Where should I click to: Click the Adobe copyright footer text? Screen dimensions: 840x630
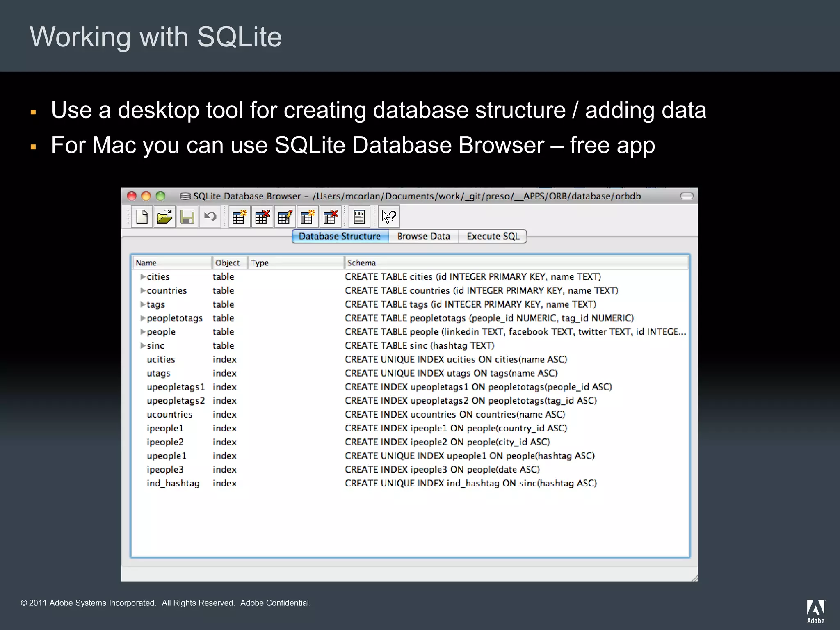(166, 603)
